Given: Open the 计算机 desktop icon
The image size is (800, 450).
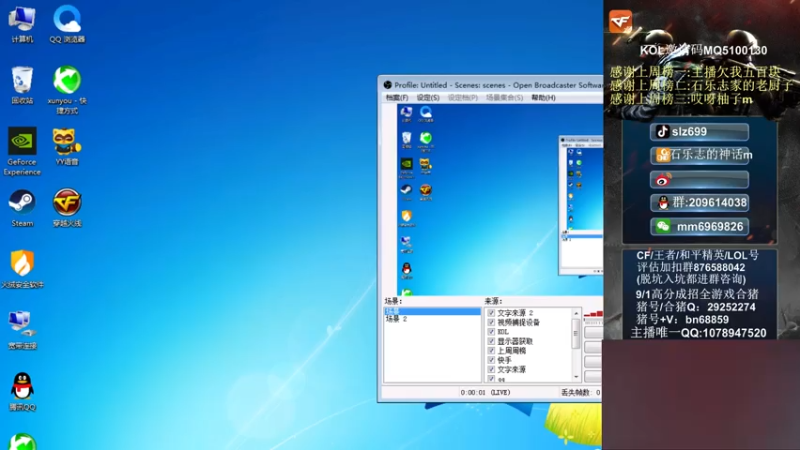Looking at the screenshot, I should click(22, 24).
